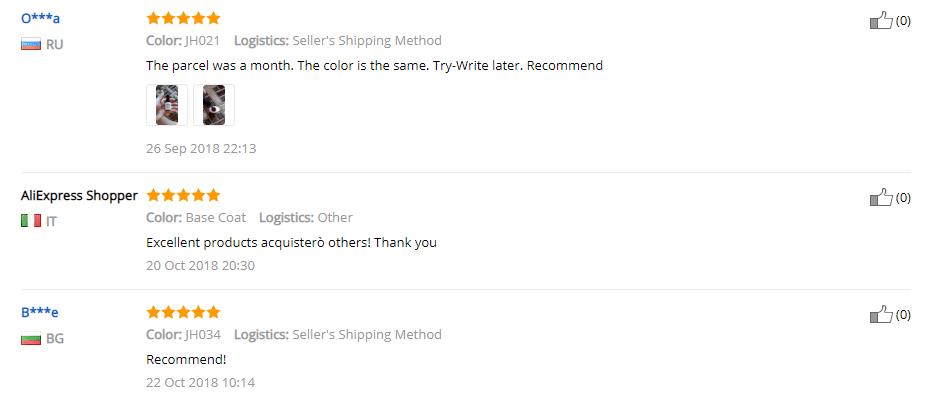
Task: Click the helpful count (0) on B***e's review
Action: tap(903, 315)
